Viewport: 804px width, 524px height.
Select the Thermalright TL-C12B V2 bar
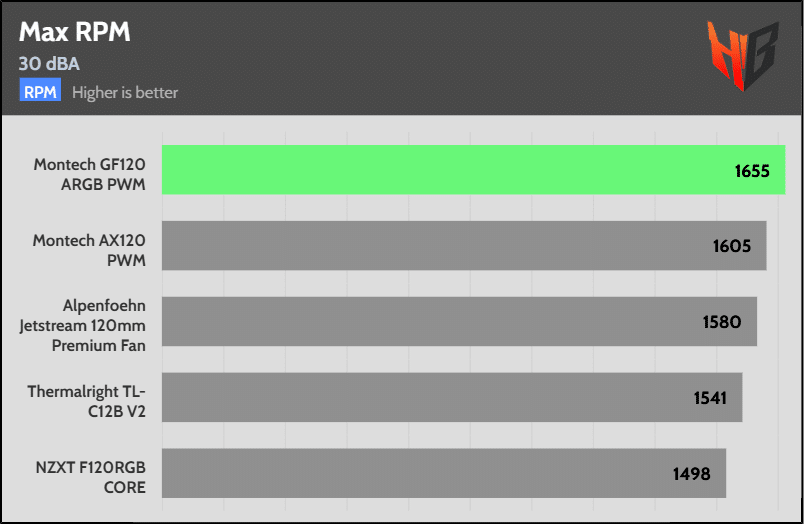[x=452, y=397]
